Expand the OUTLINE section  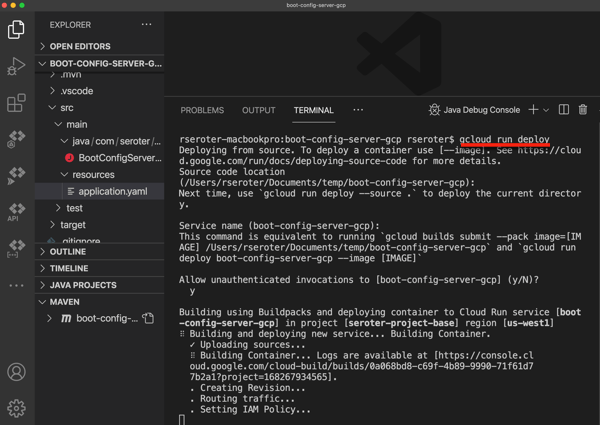click(68, 251)
